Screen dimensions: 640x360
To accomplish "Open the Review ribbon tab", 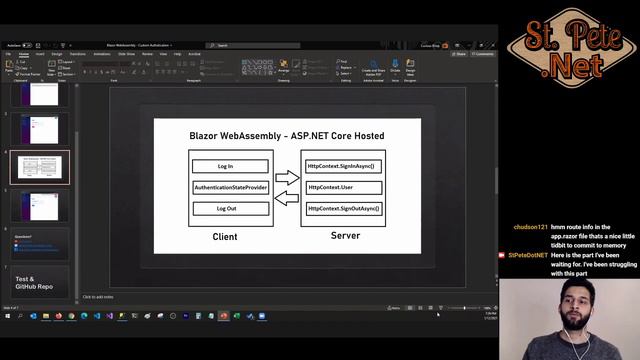I will 147,54.
